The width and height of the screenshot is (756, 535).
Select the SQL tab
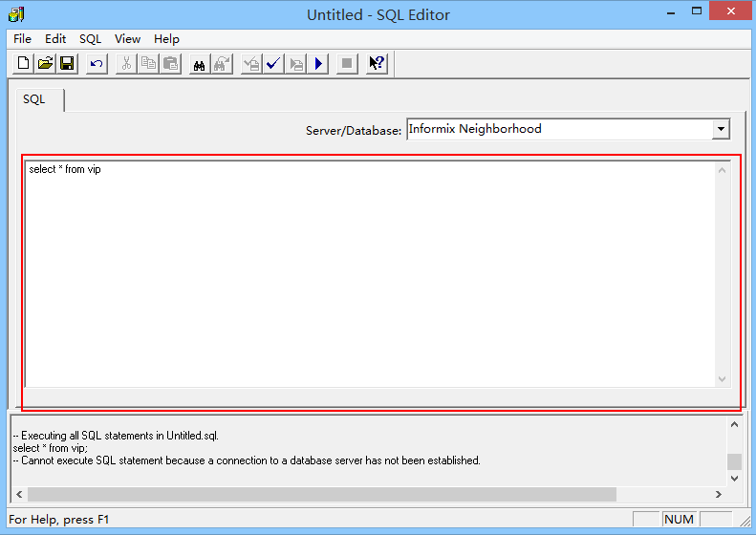(34, 100)
